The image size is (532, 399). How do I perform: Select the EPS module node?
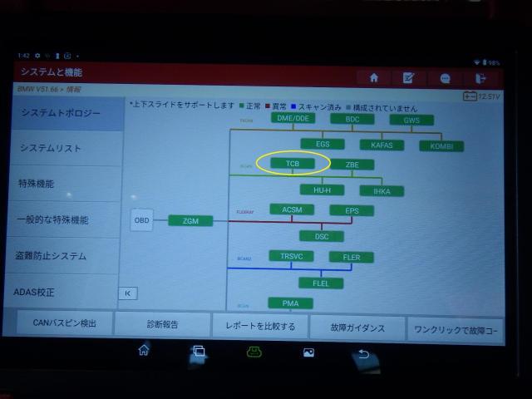(x=352, y=210)
